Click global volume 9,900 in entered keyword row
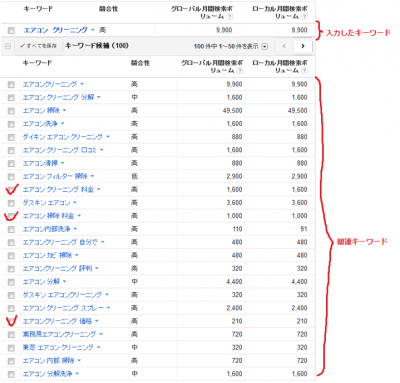The height and width of the screenshot is (383, 400). click(224, 30)
